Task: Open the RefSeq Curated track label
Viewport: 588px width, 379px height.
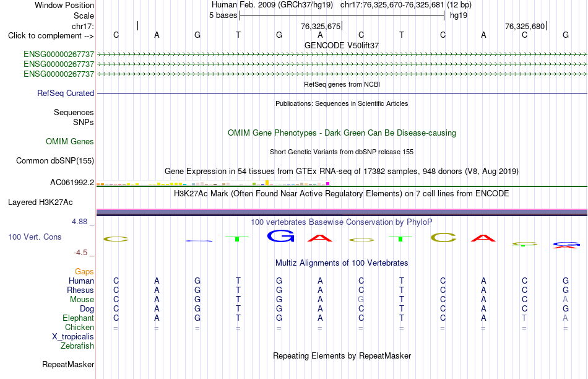Action: (66, 93)
